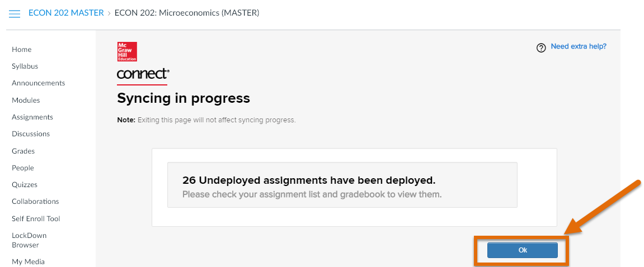Open the Need extra help? link
The width and height of the screenshot is (644, 267).
579,46
